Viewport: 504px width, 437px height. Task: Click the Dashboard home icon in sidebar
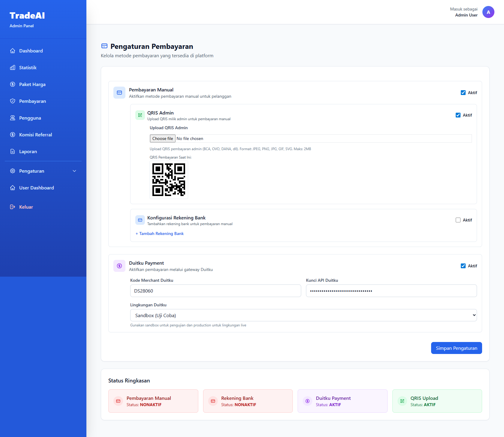[x=13, y=51]
